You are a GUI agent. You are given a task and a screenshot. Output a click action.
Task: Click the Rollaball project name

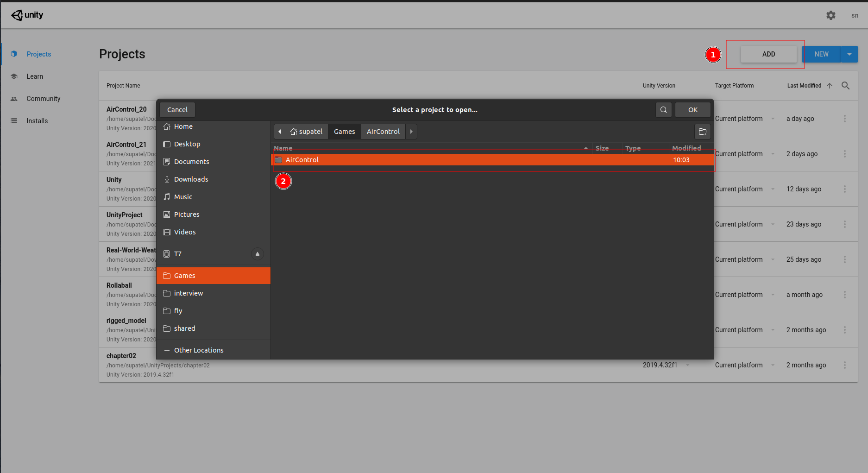[x=119, y=285]
